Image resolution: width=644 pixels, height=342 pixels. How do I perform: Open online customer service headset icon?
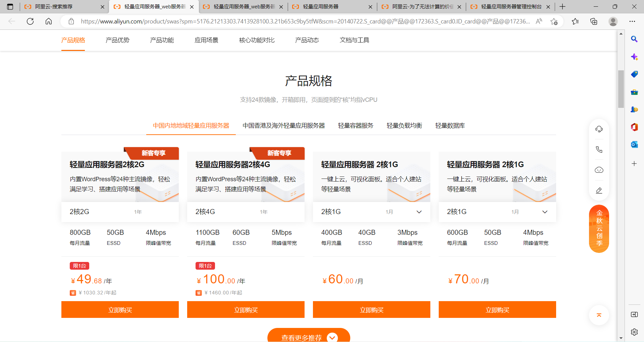tap(599, 129)
